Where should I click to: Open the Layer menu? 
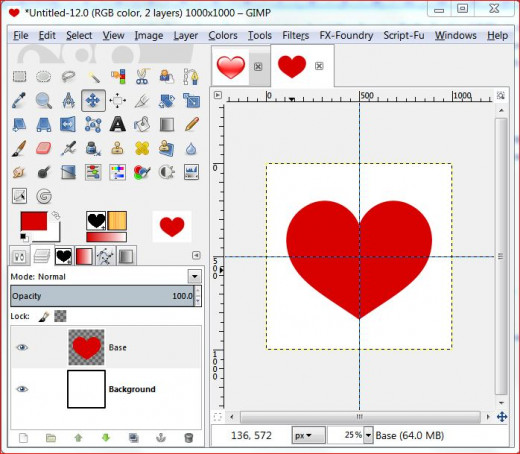point(186,35)
